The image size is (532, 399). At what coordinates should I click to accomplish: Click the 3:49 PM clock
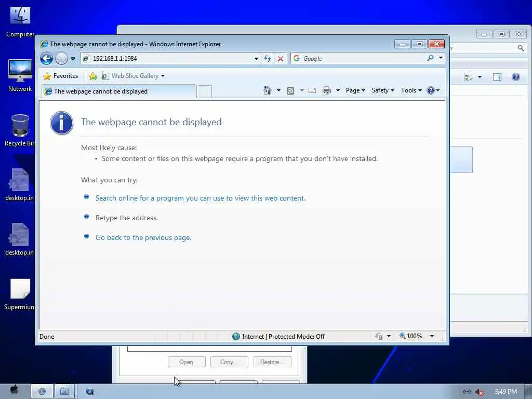click(x=506, y=392)
